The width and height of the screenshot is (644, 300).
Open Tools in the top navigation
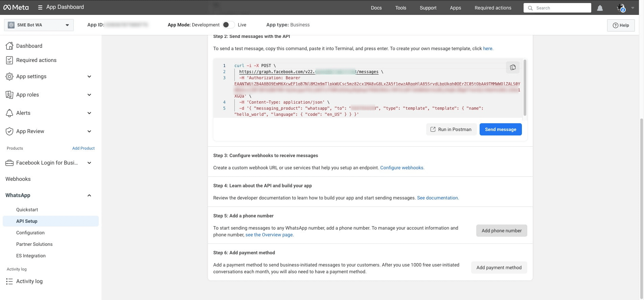400,8
